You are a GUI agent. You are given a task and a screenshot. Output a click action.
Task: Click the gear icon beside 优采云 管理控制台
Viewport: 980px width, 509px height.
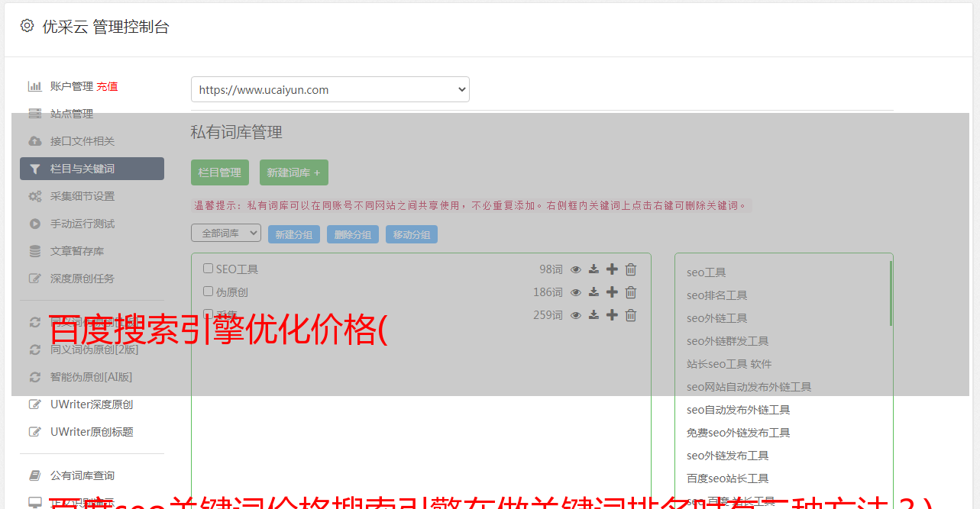click(27, 26)
